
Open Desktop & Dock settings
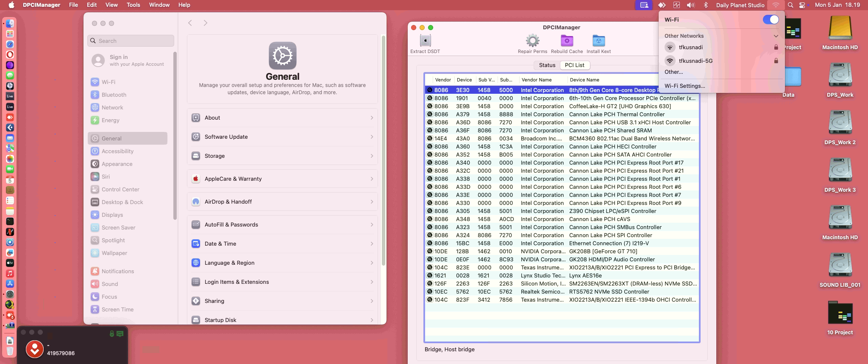click(x=128, y=202)
